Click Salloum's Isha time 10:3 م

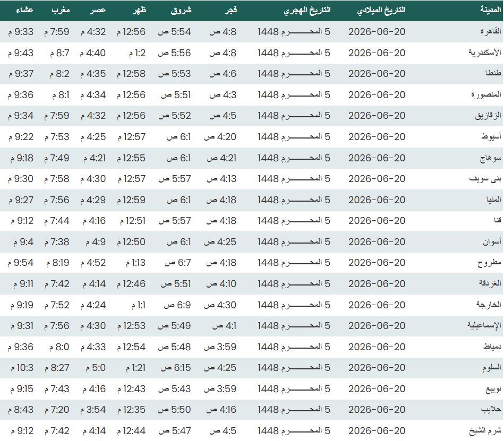pyautogui.click(x=22, y=368)
